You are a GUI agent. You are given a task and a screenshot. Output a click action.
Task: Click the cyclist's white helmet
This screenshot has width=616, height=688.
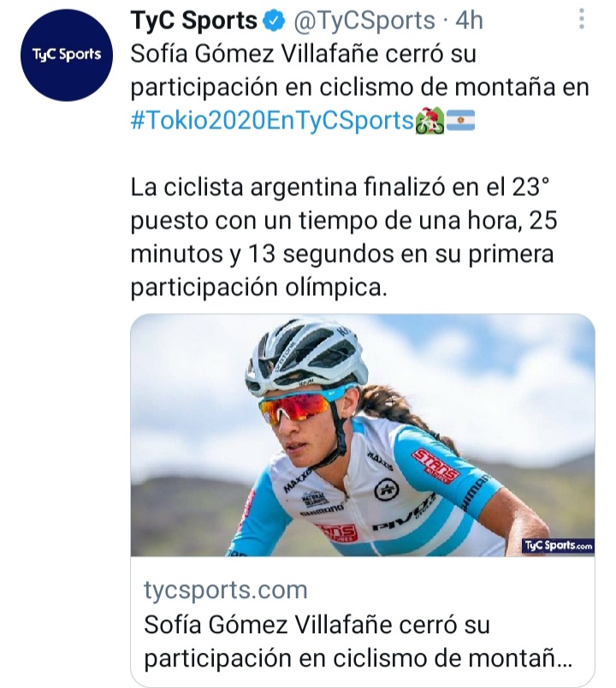point(306,353)
